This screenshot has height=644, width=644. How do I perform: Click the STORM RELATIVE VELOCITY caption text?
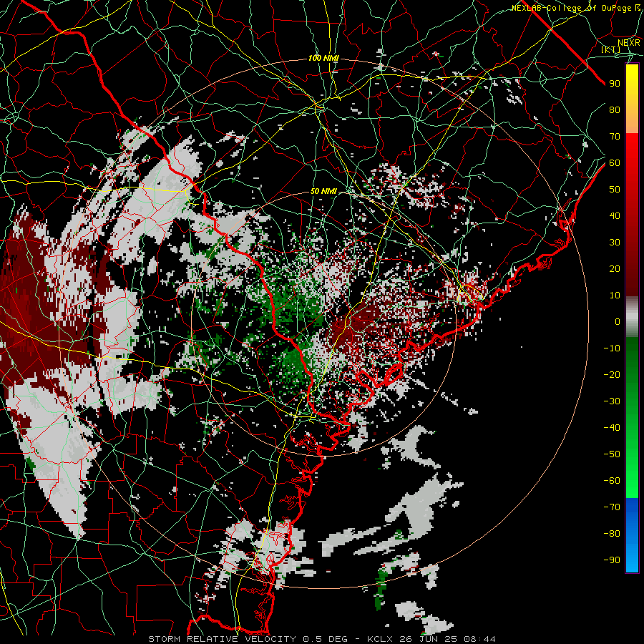[x=222, y=639]
